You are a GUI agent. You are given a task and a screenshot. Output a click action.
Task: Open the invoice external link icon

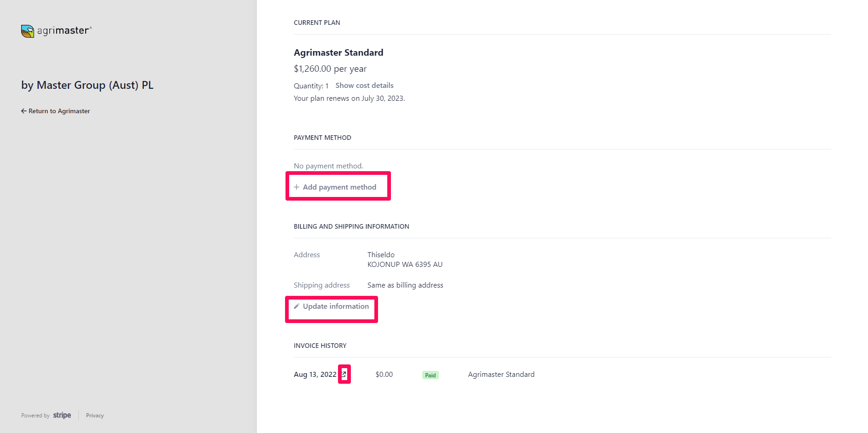click(x=344, y=375)
